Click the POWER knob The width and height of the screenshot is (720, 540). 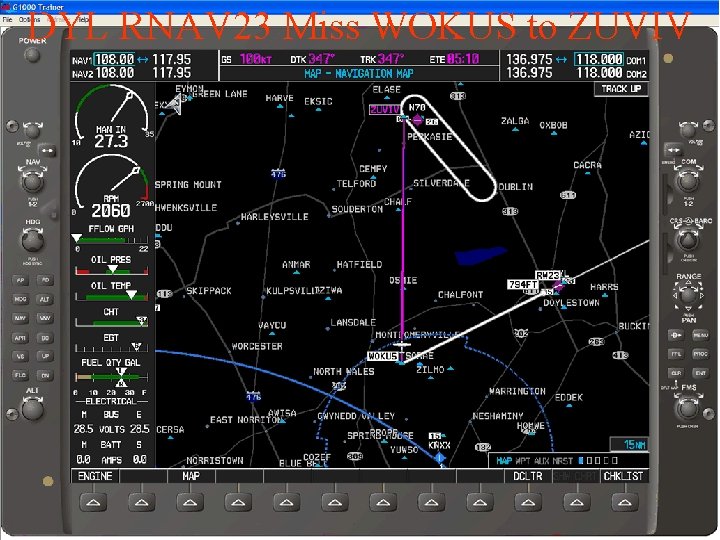(32, 56)
